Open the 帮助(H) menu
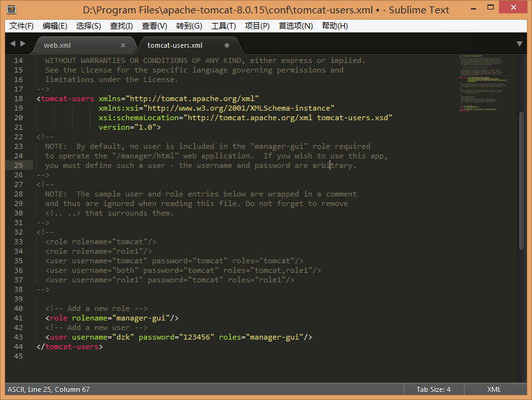Viewport: 532px width, 400px height. [x=335, y=26]
